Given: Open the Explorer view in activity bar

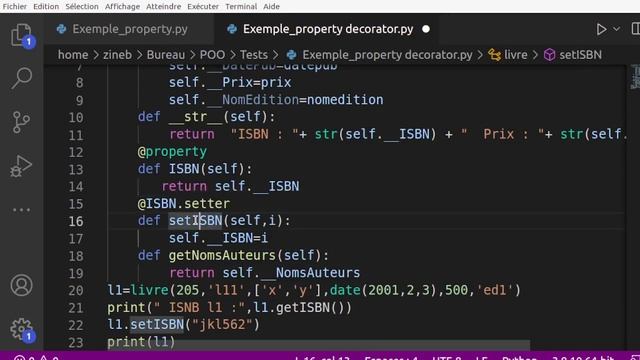Looking at the screenshot, I should point(21,35).
